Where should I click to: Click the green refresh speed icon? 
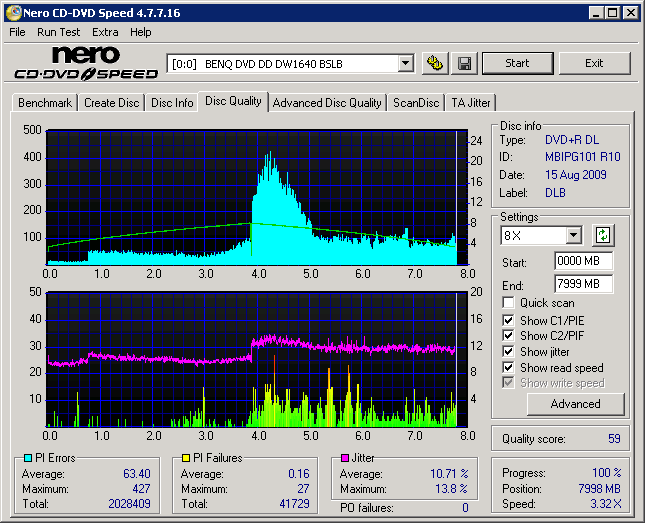click(602, 236)
